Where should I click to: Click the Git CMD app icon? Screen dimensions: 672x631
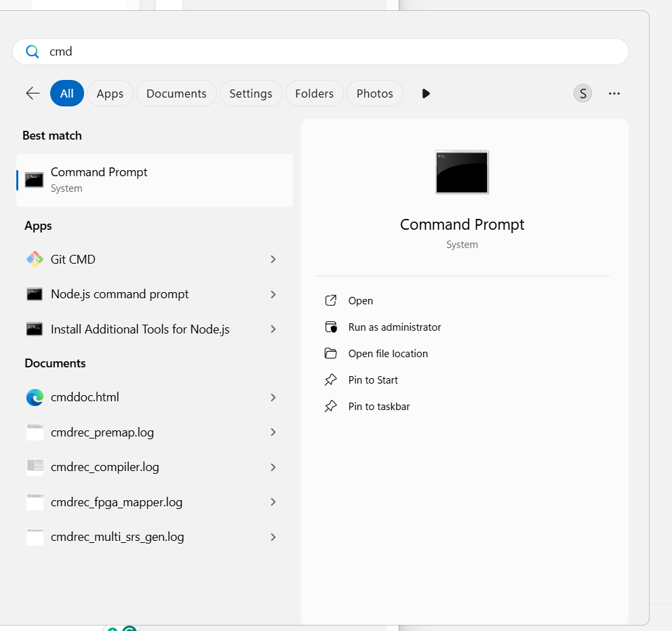(x=35, y=259)
